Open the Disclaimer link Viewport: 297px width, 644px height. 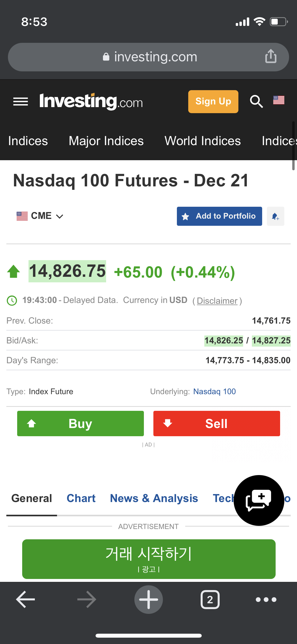pos(217,301)
